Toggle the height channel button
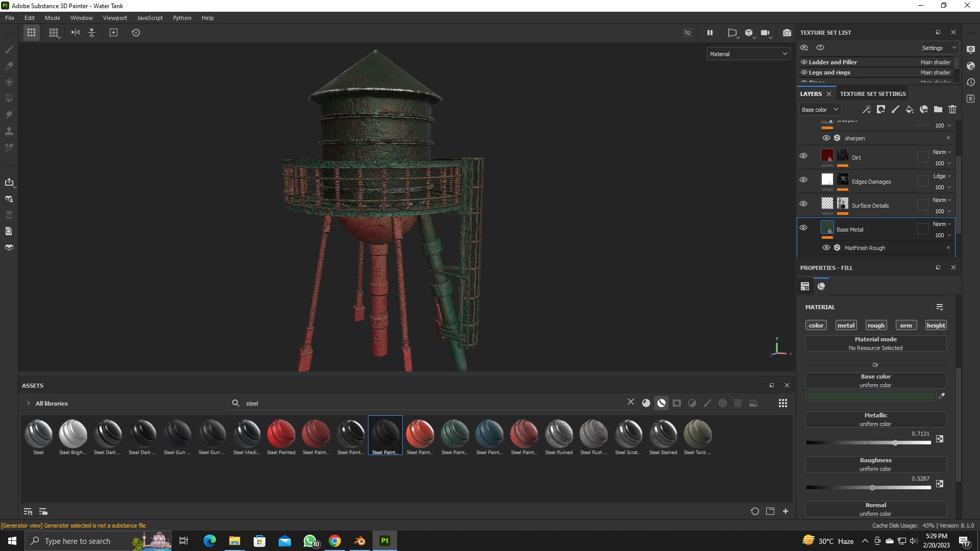Viewport: 980px width, 551px height. pyautogui.click(x=936, y=325)
